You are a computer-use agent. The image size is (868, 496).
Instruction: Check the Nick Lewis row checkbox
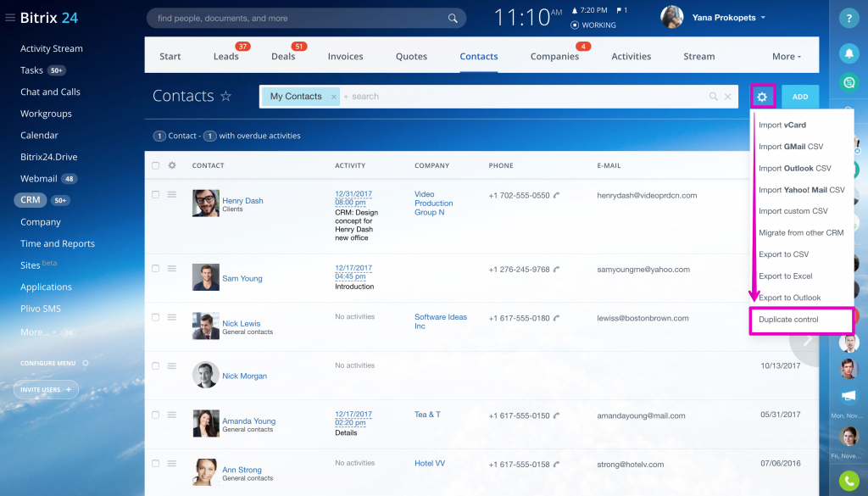[x=156, y=317]
